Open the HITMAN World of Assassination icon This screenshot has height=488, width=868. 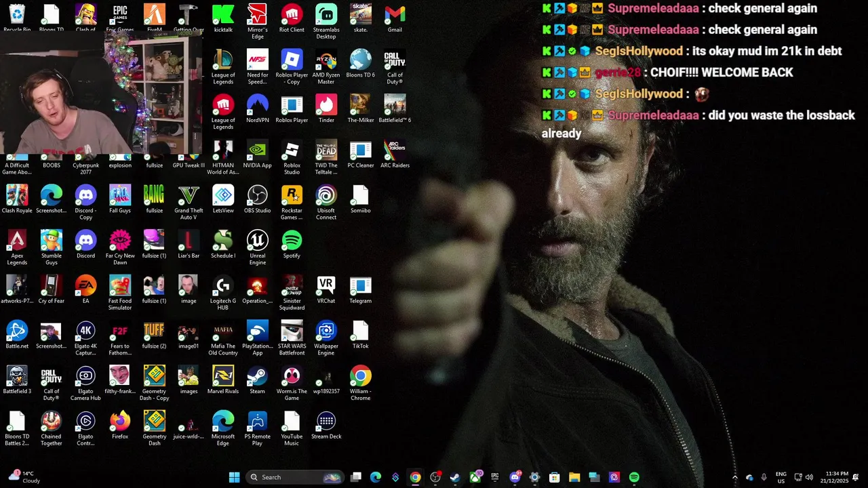[223, 157]
